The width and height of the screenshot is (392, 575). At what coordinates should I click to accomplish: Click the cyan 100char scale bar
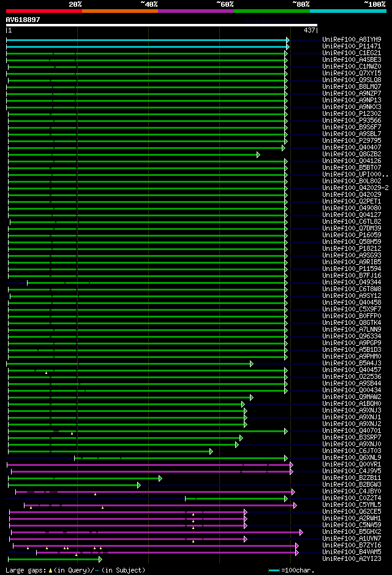pos(274,571)
